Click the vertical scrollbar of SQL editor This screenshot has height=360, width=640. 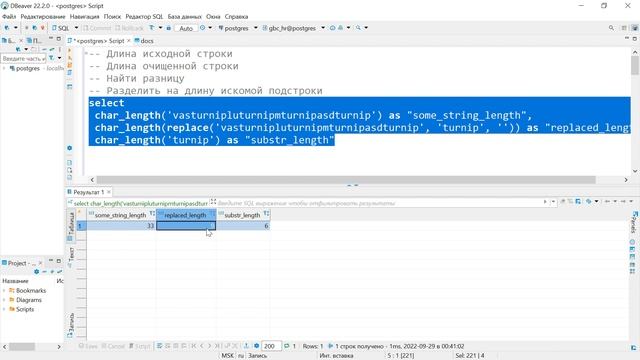635,65
